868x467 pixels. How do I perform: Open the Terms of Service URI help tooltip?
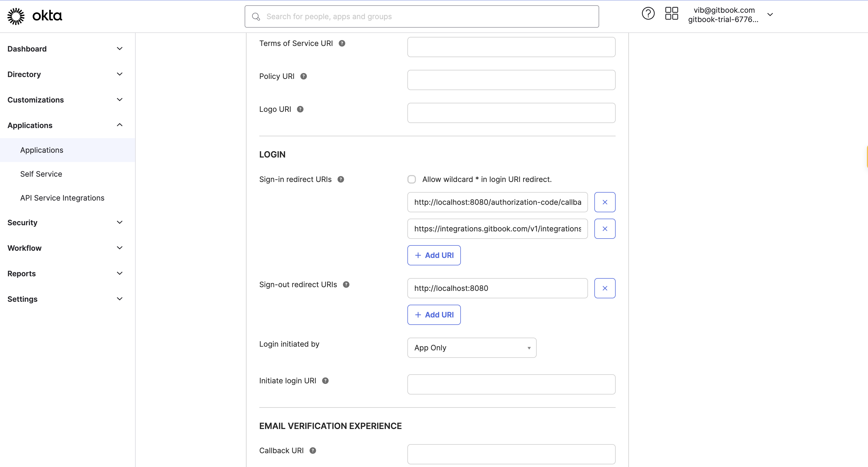[x=342, y=43]
